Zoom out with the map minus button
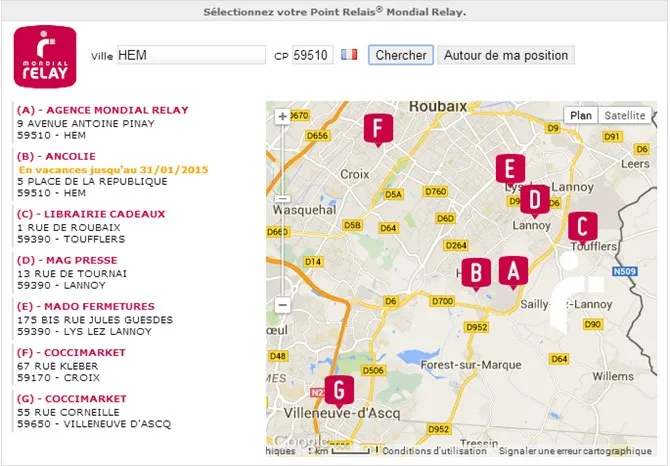 282,305
